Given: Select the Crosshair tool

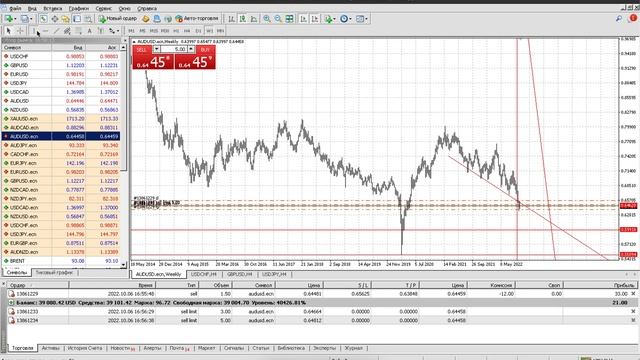Looking at the screenshot, I should pos(20,31).
